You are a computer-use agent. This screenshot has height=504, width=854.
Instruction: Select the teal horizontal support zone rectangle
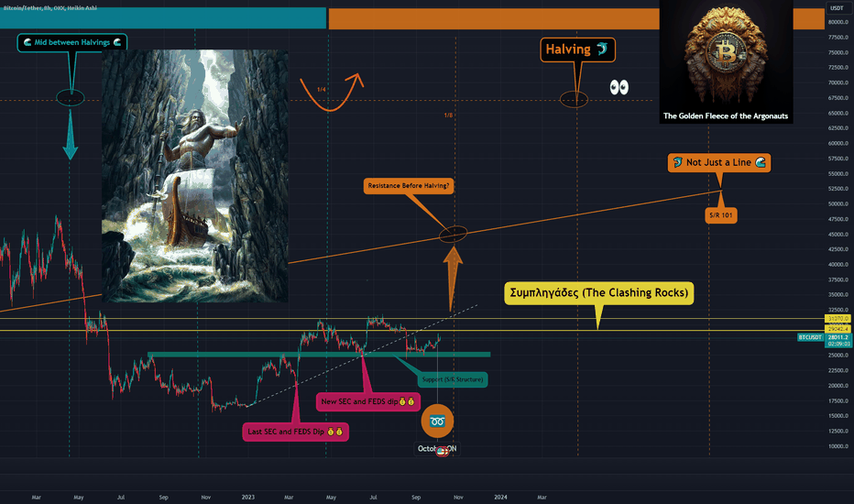pos(319,355)
